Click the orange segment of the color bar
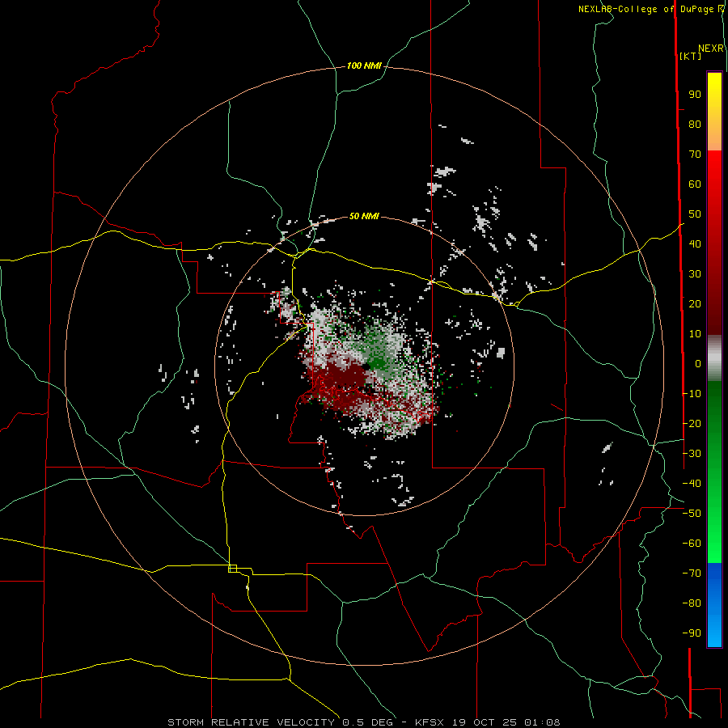This screenshot has width=728, height=728. point(714,138)
